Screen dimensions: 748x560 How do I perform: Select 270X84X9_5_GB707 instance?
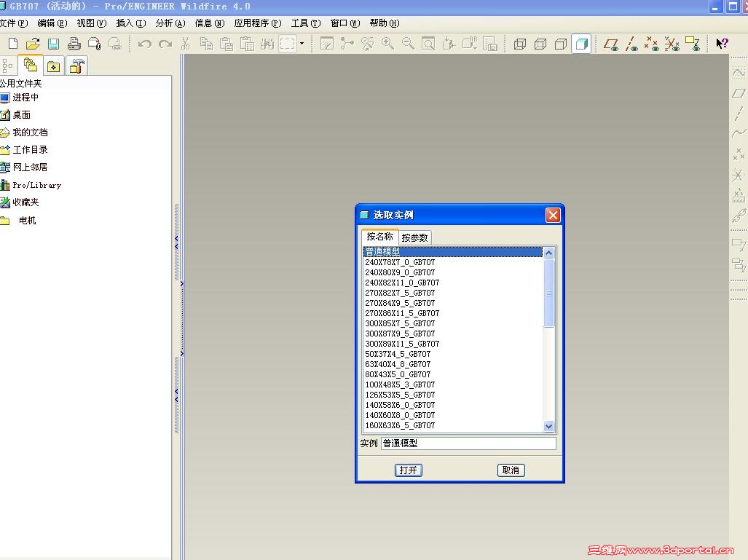point(453,303)
